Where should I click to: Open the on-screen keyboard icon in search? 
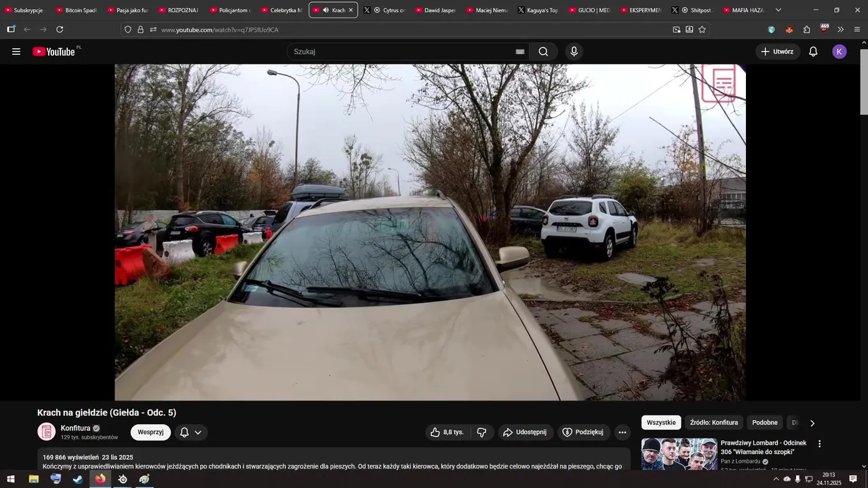click(520, 52)
